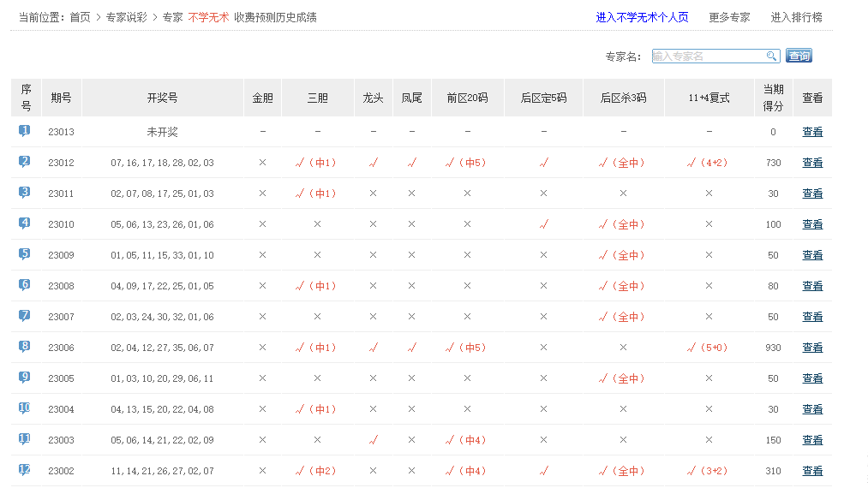This screenshot has height=488, width=868.
Task: Click the number 8 row badge icon
Action: tap(25, 347)
